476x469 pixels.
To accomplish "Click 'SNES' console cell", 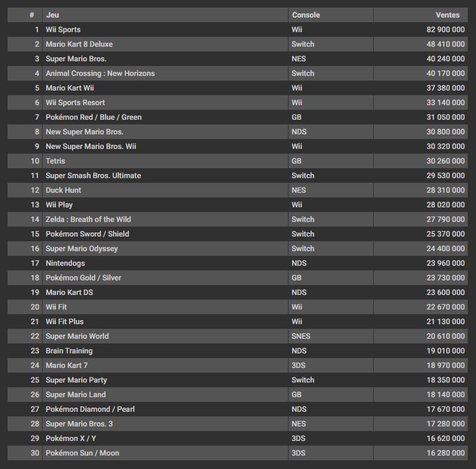I will 301,336.
